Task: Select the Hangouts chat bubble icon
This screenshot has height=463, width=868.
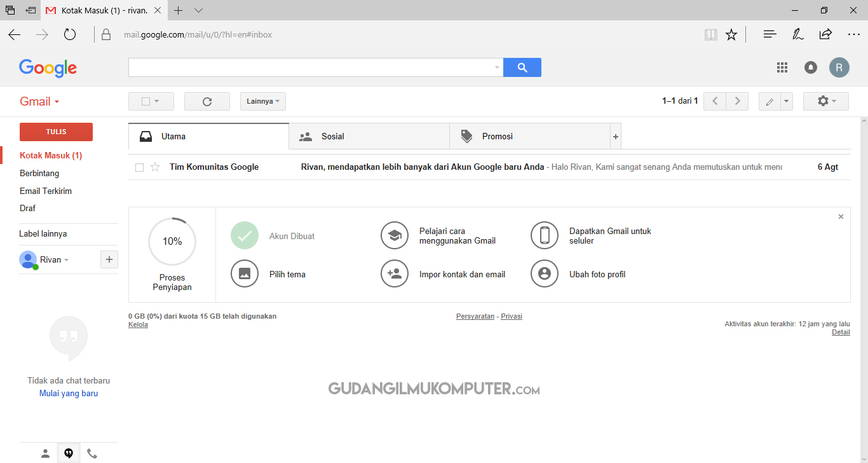Action: tap(69, 453)
